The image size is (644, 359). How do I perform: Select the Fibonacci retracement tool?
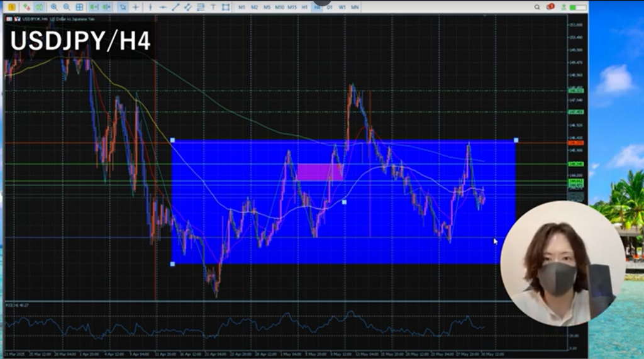201,7
